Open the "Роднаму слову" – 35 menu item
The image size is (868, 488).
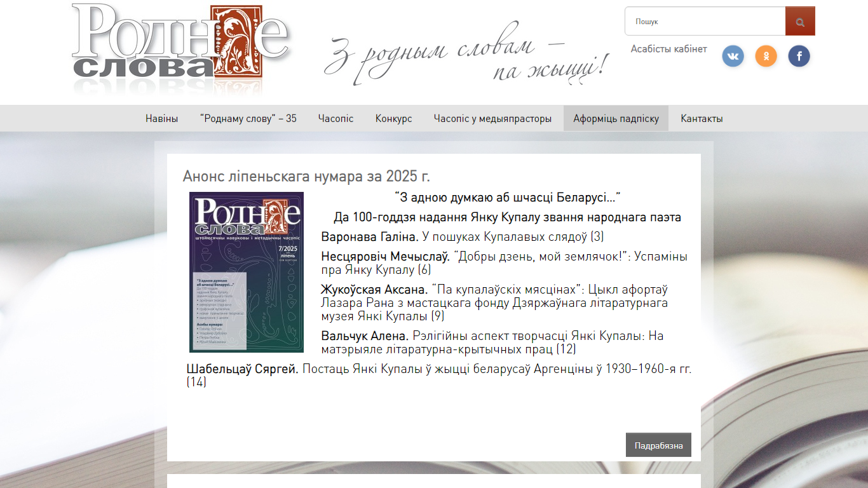248,119
